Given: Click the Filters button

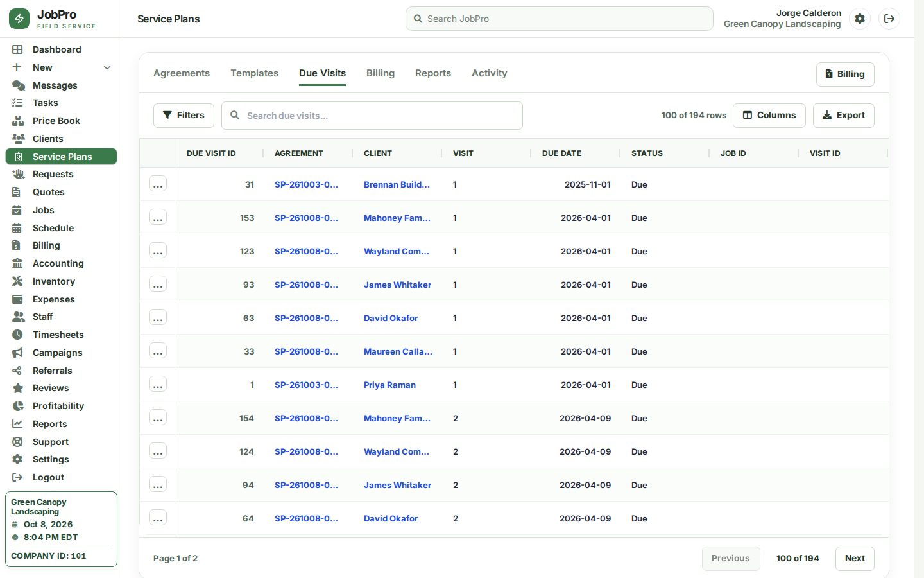Looking at the screenshot, I should coord(184,116).
